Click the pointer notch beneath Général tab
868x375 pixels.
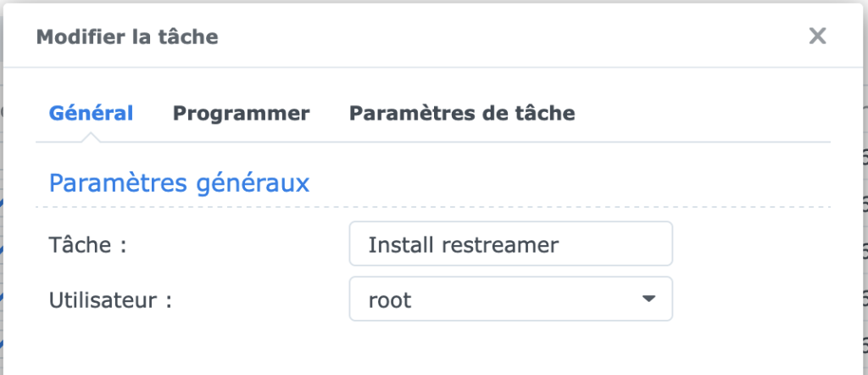(x=92, y=137)
